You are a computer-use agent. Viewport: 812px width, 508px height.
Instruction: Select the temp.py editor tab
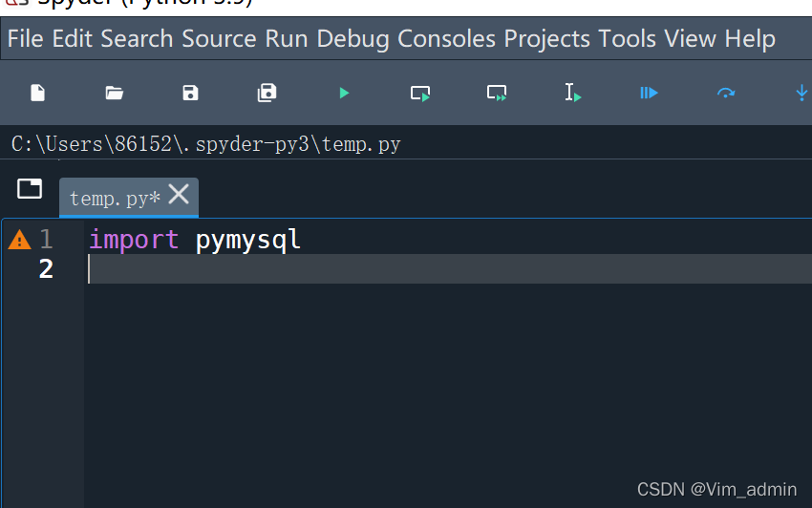point(109,199)
